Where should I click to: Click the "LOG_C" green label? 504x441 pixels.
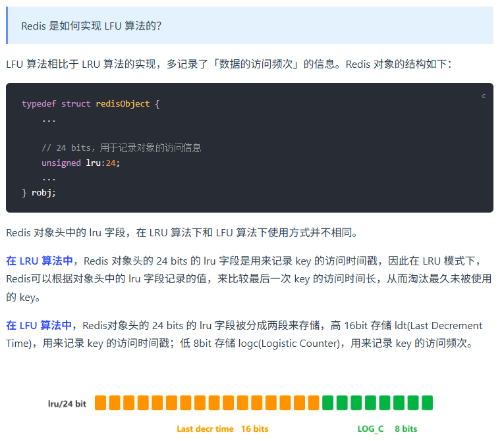[370, 428]
